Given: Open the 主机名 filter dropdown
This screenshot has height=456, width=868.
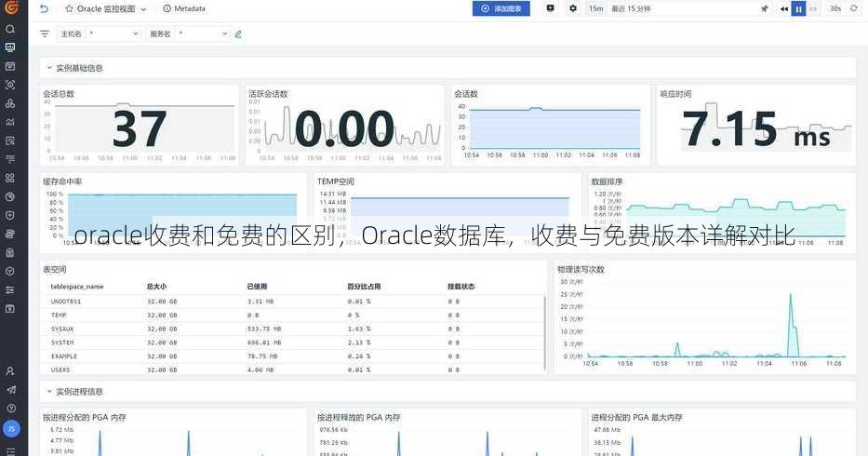Looking at the screenshot, I should (x=113, y=34).
